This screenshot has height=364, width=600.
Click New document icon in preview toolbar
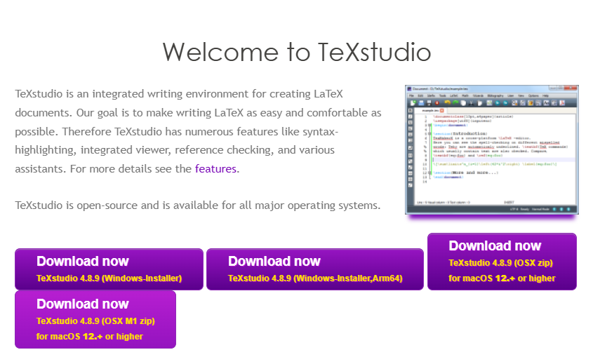[412, 102]
